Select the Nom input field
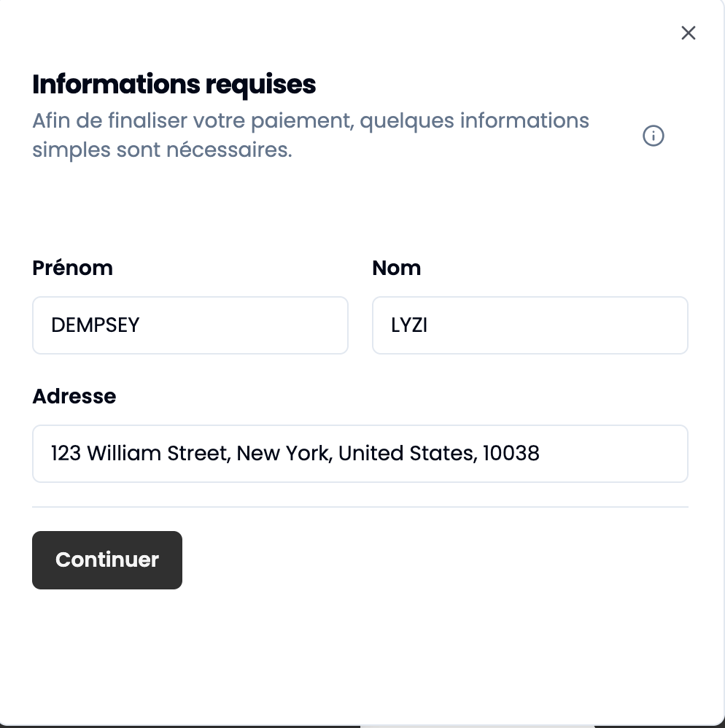This screenshot has width=725, height=728. [x=530, y=325]
